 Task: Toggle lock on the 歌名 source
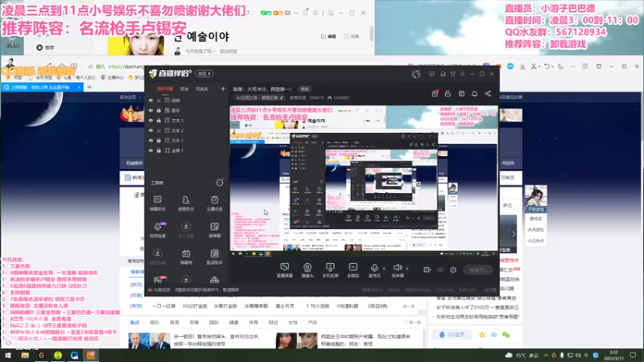(x=159, y=110)
